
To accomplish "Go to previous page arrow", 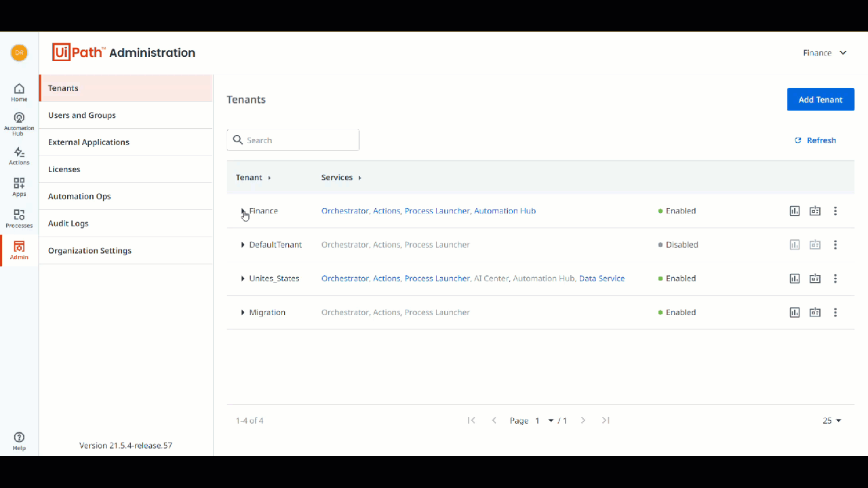I will pyautogui.click(x=494, y=420).
